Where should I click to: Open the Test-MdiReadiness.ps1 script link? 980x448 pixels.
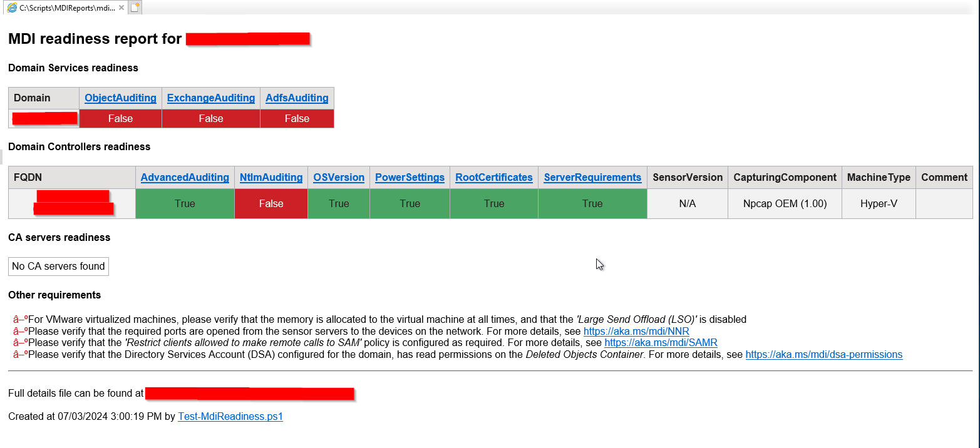pos(230,416)
